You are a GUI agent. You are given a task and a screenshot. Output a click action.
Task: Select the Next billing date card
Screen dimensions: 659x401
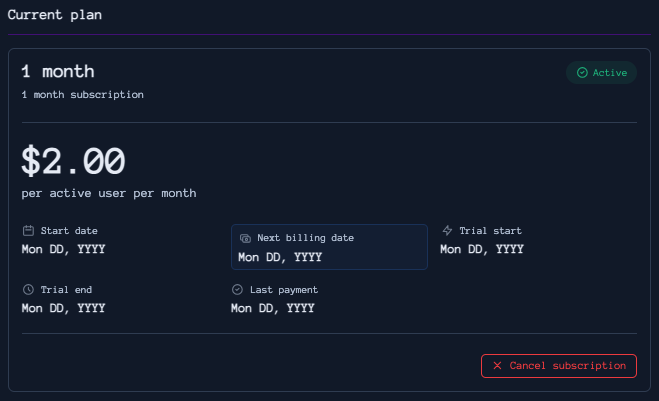pos(329,247)
